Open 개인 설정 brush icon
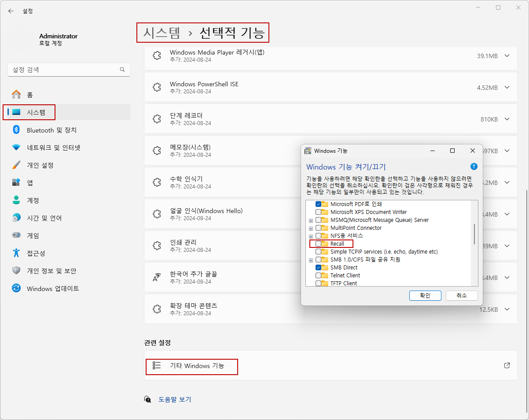Image resolution: width=529 pixels, height=420 pixels. [16, 165]
